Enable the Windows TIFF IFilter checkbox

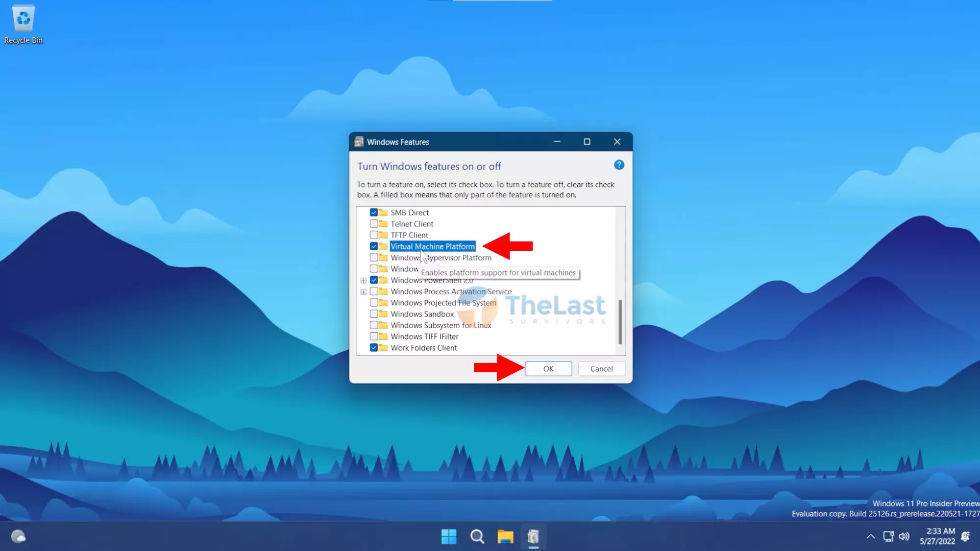(x=374, y=336)
